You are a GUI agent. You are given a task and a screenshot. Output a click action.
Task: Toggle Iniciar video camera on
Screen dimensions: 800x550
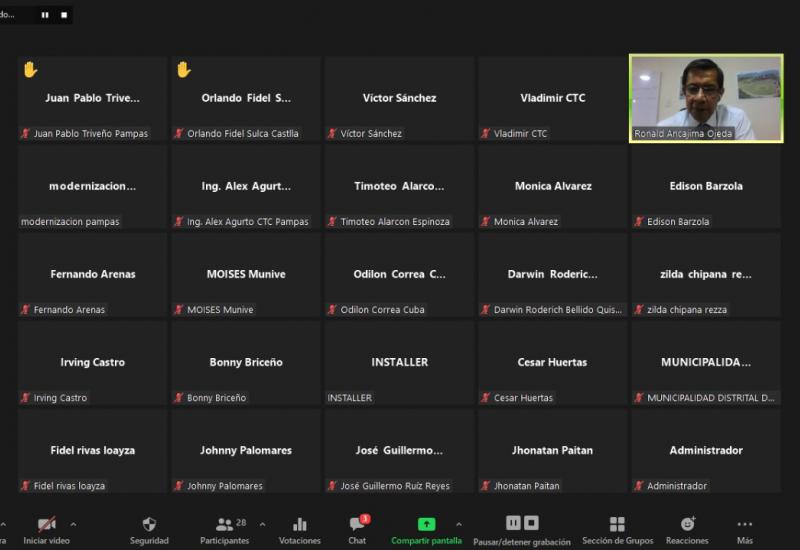(46, 524)
